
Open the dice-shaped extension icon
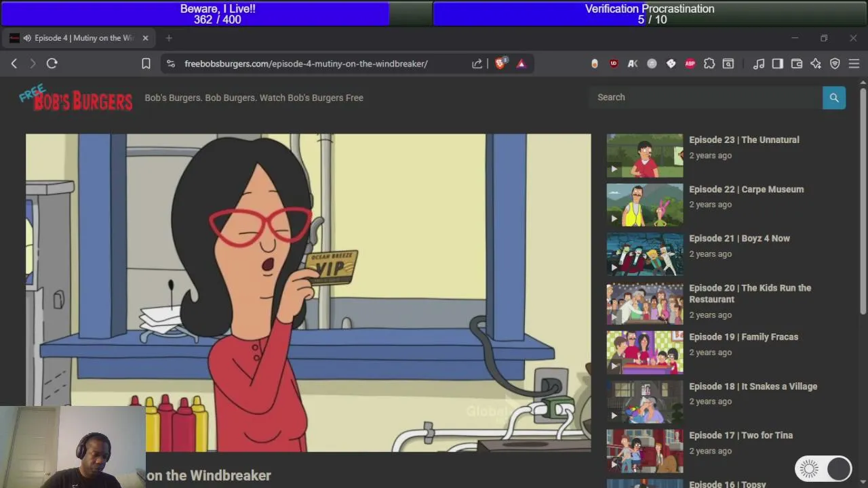click(671, 64)
